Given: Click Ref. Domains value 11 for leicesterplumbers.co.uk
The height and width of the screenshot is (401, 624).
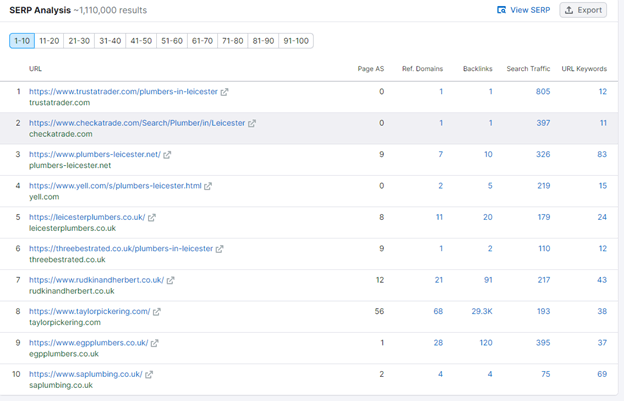Looking at the screenshot, I should coord(439,217).
